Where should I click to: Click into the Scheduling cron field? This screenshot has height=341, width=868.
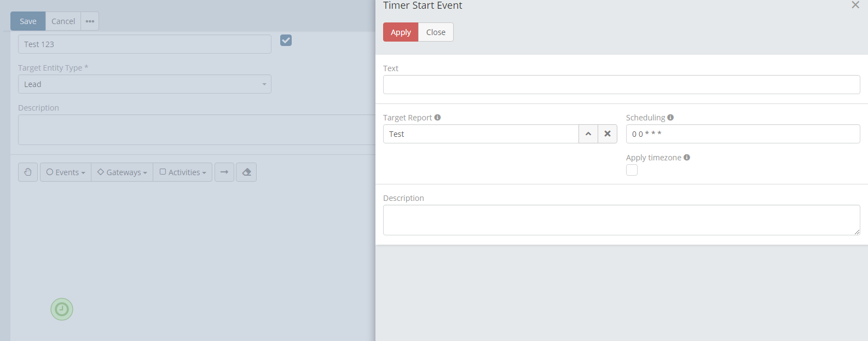pyautogui.click(x=743, y=134)
